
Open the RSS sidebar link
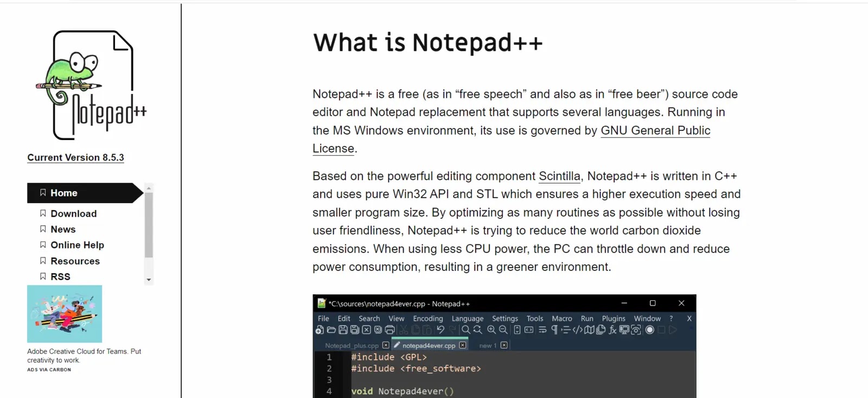[60, 276]
